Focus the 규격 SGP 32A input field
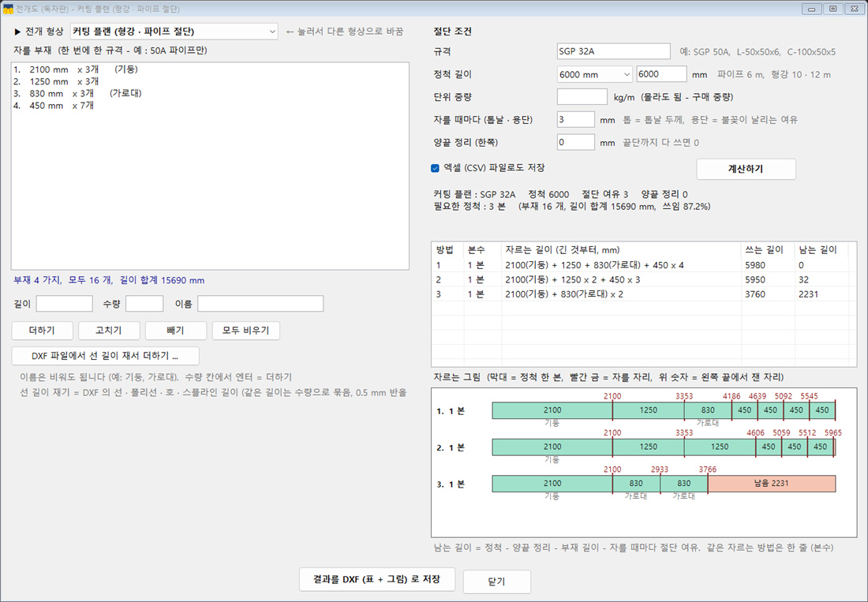The image size is (868, 602). tap(613, 51)
